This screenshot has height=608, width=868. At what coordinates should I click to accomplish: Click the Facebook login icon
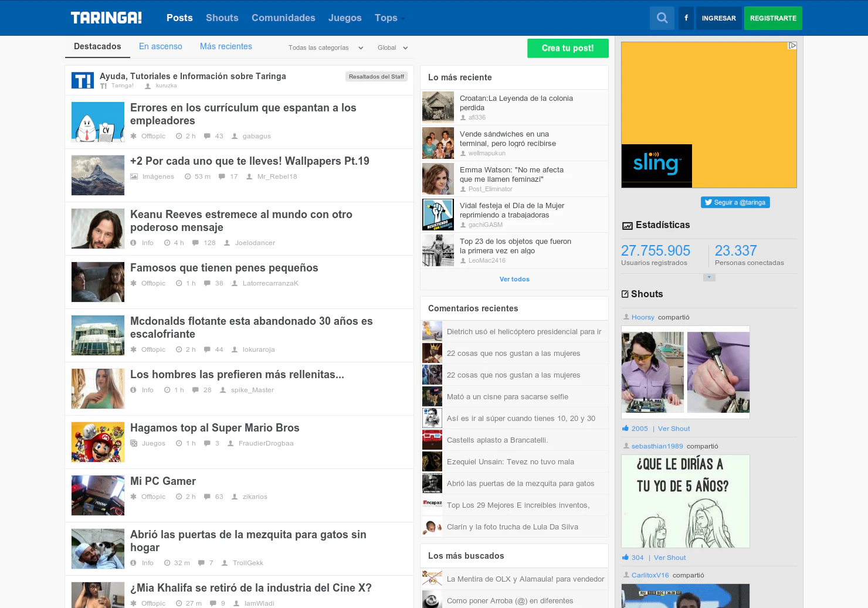pos(686,18)
